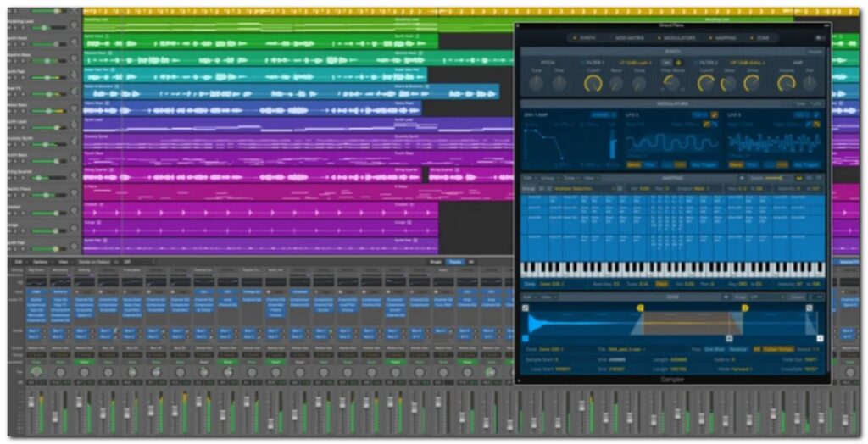Open the Group Multiple Selection dropdown
The image size is (868, 444).
[585, 189]
